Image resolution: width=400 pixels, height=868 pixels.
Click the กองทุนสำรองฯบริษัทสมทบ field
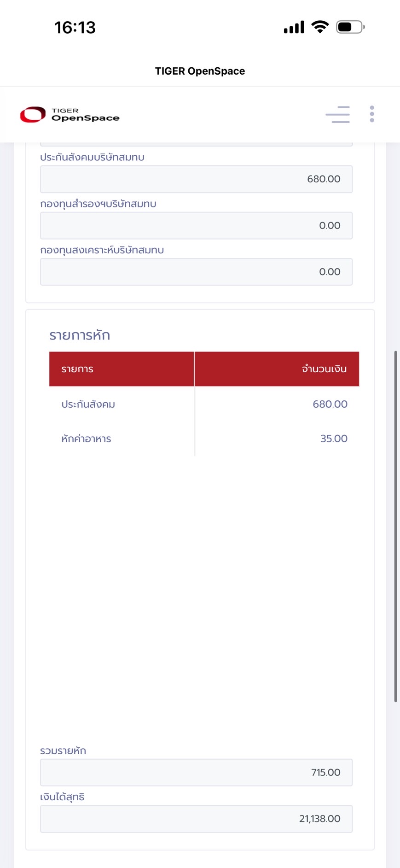pyautogui.click(x=196, y=226)
